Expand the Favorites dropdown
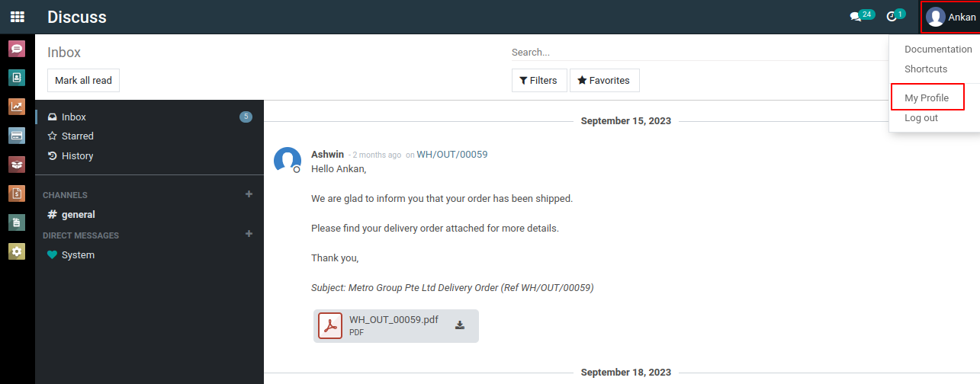 [x=604, y=80]
